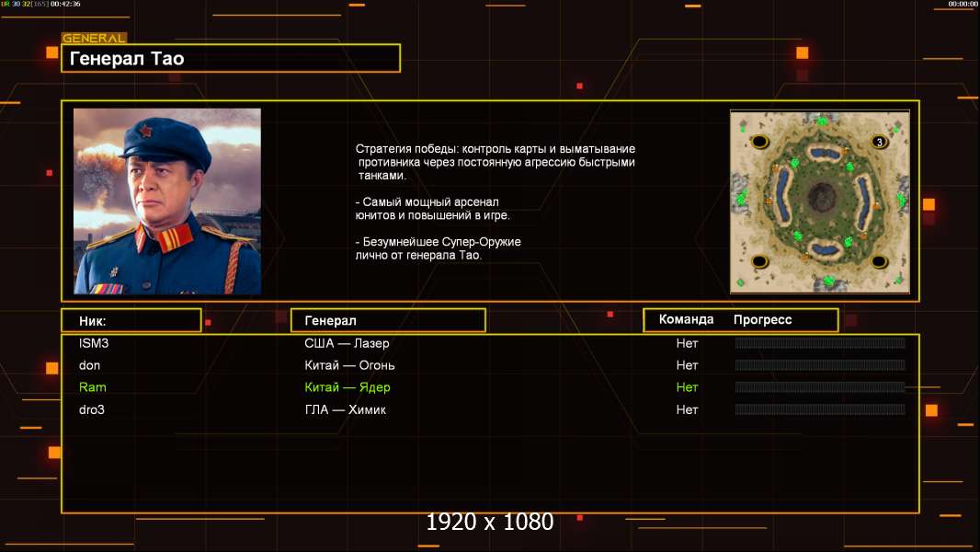The image size is (980, 552).
Task: Click team value 'Нет' for ISM3
Action: pos(687,343)
